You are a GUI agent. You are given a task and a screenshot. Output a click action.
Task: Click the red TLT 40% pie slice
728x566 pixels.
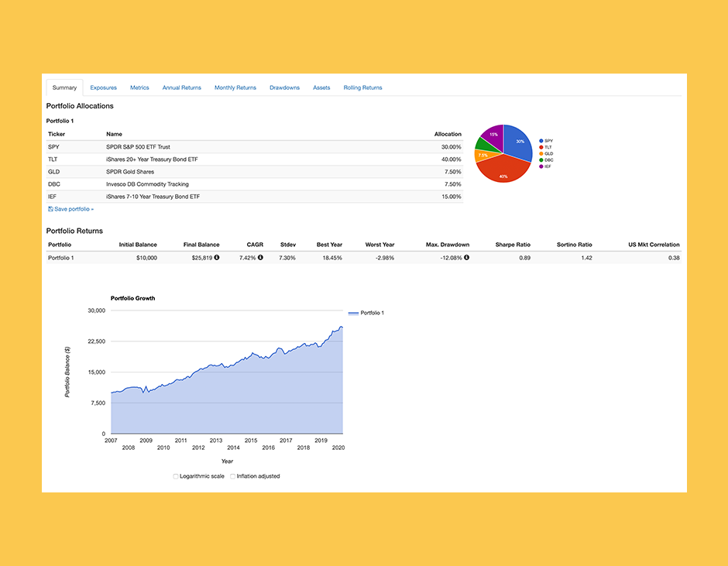coord(503,170)
